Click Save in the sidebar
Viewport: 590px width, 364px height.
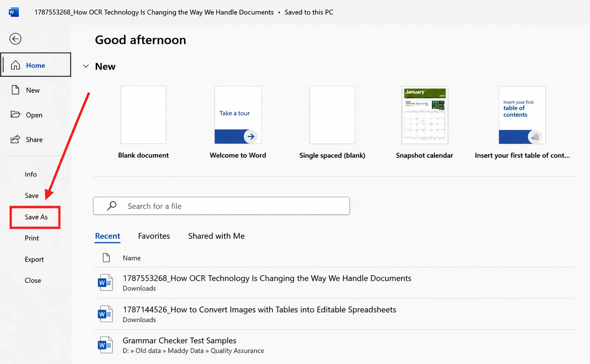(32, 195)
